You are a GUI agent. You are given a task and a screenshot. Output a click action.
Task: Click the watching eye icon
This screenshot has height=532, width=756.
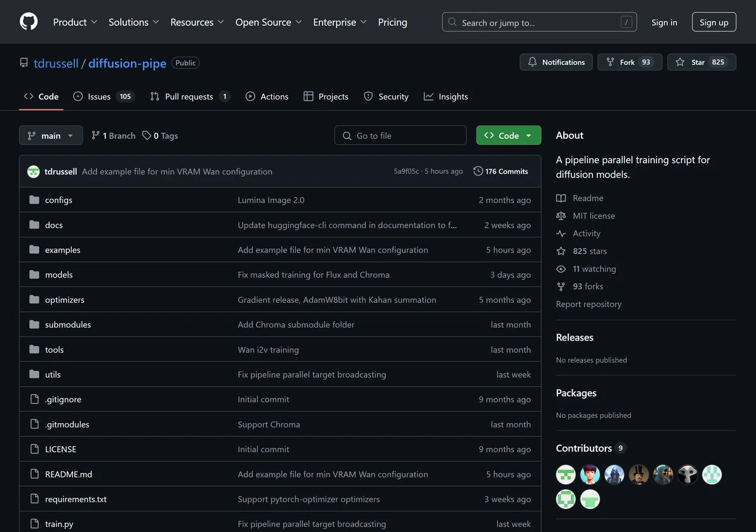coord(561,269)
